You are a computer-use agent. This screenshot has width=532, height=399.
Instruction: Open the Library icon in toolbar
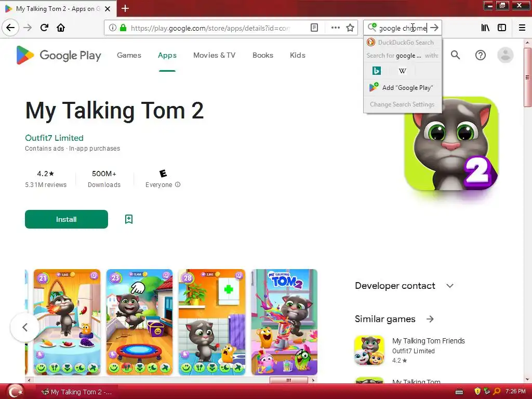tap(485, 28)
